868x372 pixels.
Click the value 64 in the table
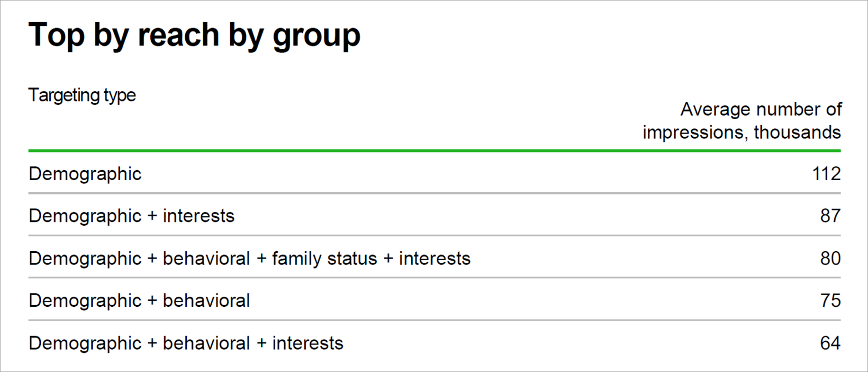830,343
